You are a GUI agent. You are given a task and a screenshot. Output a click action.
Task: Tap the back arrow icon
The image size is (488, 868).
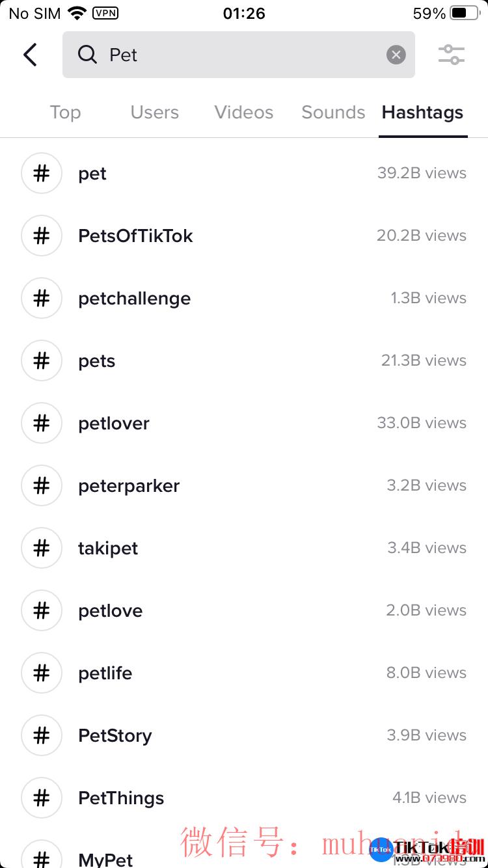(x=30, y=55)
